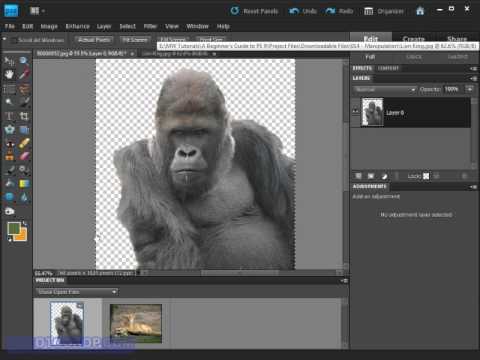The image size is (480, 360).
Task: Open the Adjustments panel options menu
Action: (x=473, y=187)
